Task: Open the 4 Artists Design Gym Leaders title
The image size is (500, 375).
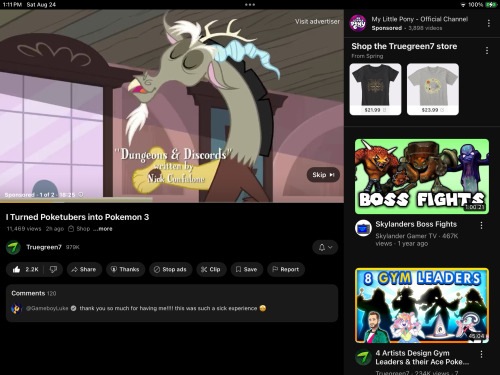Action: pyautogui.click(x=422, y=357)
